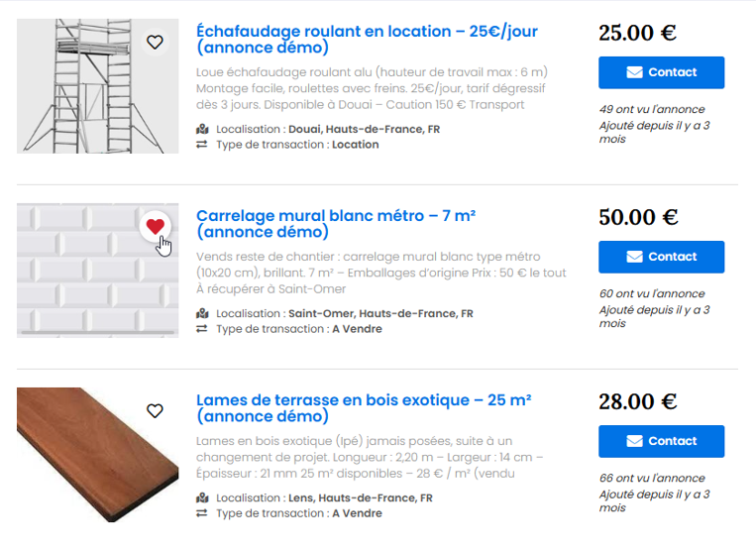Open Lames de terrasse en bois exotique title

[364, 407]
